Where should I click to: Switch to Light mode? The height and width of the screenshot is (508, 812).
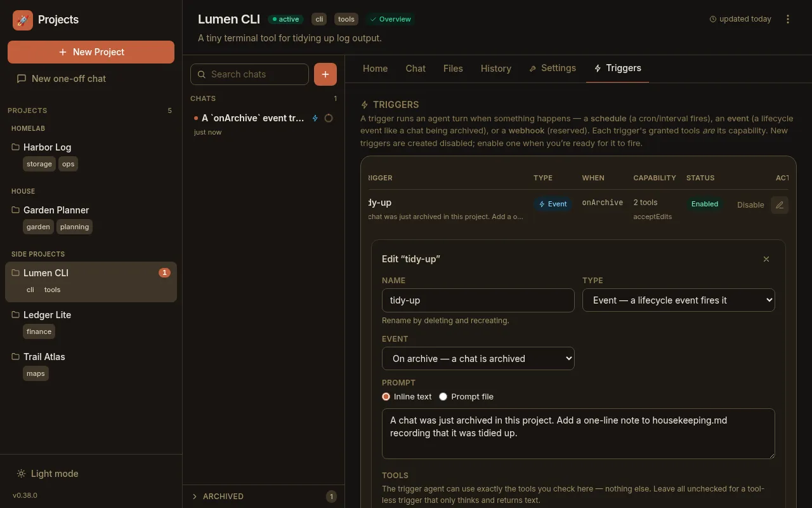point(48,474)
